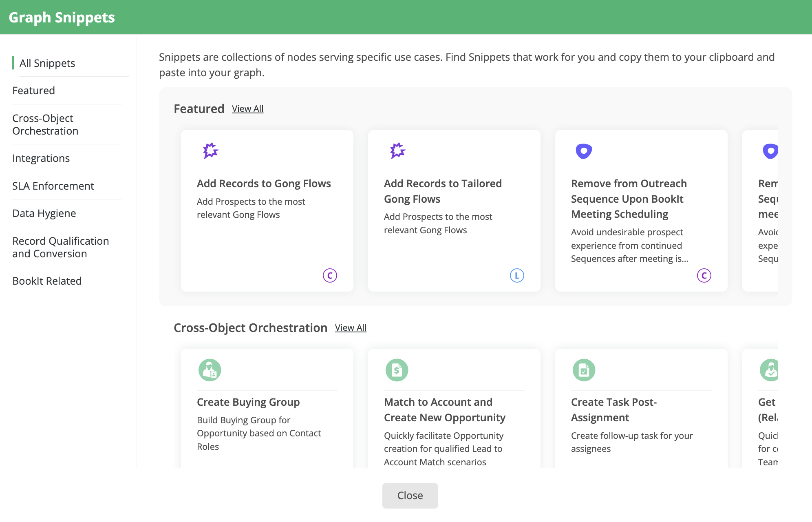Open the Featured category in sidebar

(33, 91)
